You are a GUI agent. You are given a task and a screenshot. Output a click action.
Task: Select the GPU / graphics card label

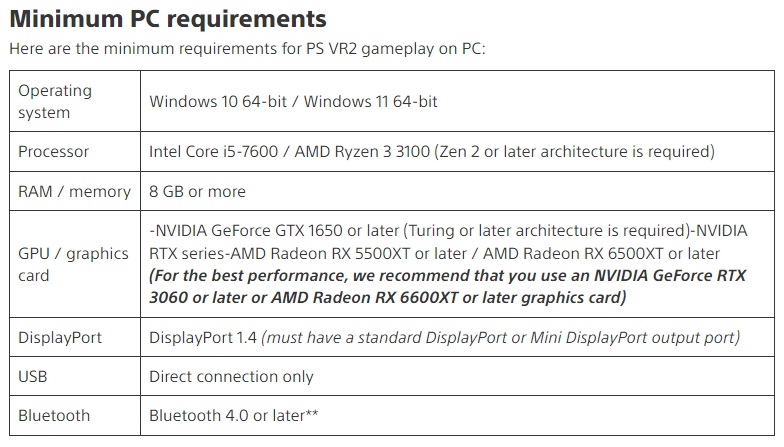click(x=74, y=264)
